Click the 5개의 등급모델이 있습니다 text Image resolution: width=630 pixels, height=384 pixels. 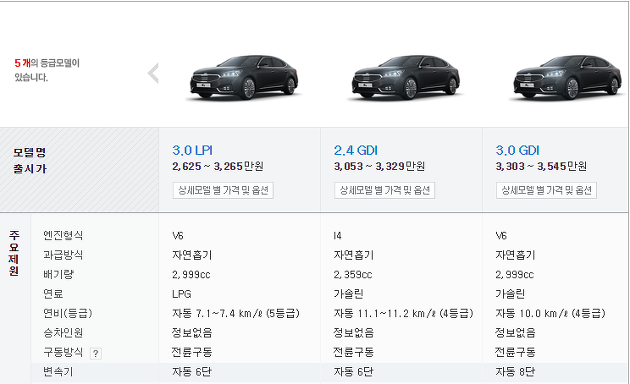coord(47,70)
